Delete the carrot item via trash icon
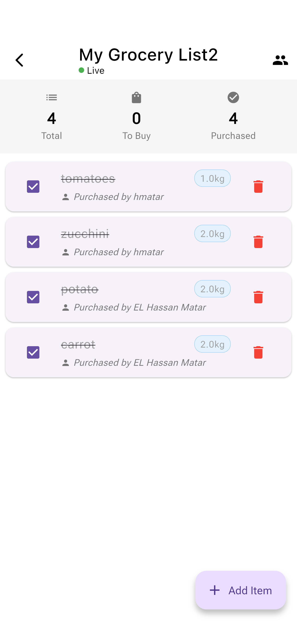Viewport: 297px width, 644px height. (258, 352)
